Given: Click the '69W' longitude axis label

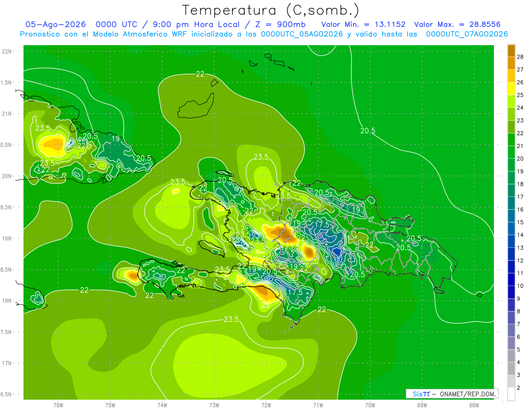Looking at the screenshot, I should pos(422,405).
